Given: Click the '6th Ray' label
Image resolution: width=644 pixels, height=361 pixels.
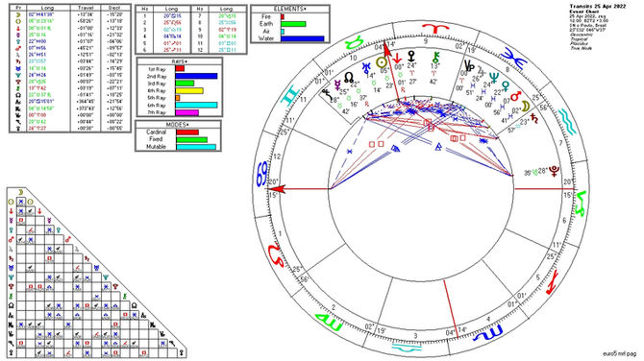Looking at the screenshot, I should (157, 106).
